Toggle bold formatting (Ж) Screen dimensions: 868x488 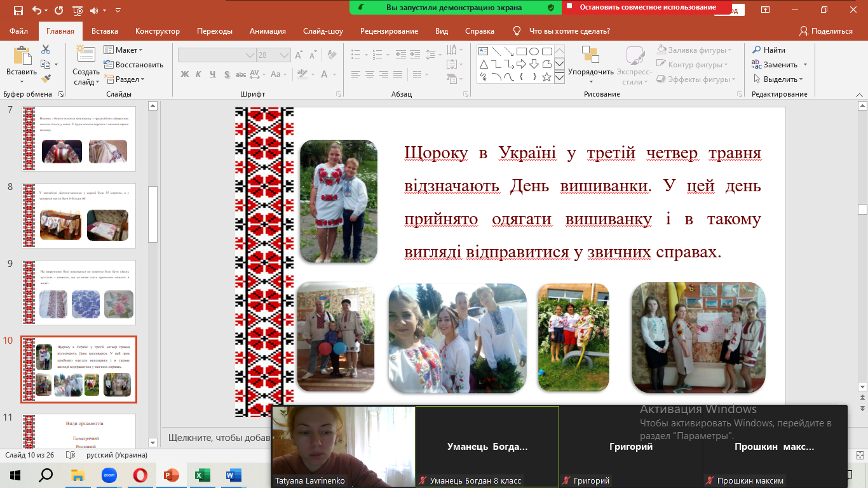pyautogui.click(x=185, y=74)
